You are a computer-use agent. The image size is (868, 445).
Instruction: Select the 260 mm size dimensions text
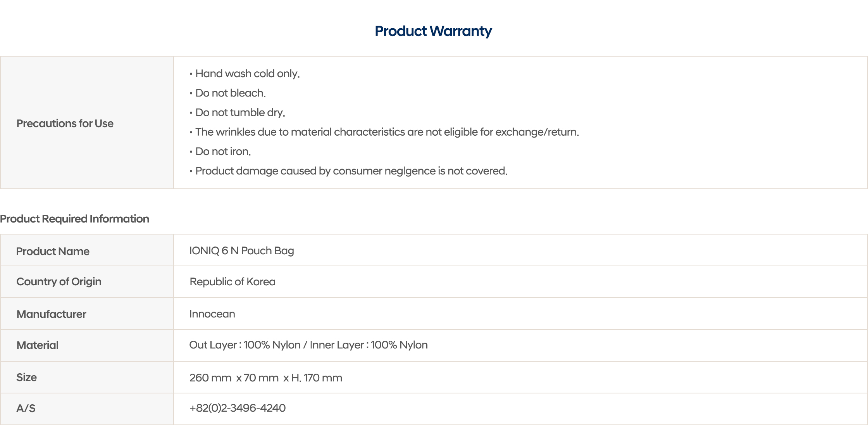click(265, 378)
